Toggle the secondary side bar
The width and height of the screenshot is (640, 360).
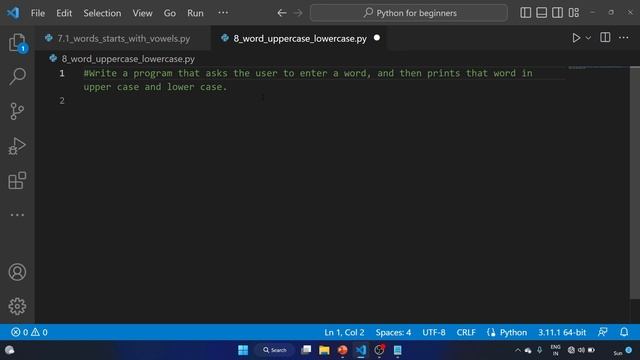(558, 13)
